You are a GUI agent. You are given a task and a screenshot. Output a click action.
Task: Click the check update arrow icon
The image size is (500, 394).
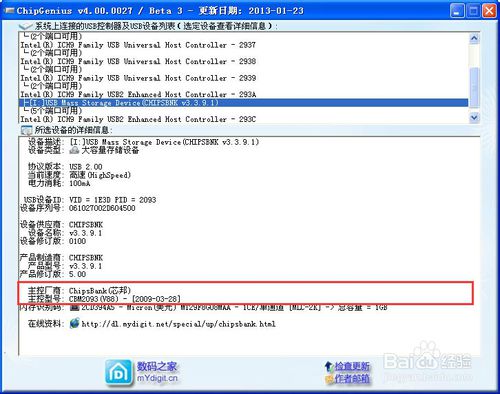(x=328, y=367)
